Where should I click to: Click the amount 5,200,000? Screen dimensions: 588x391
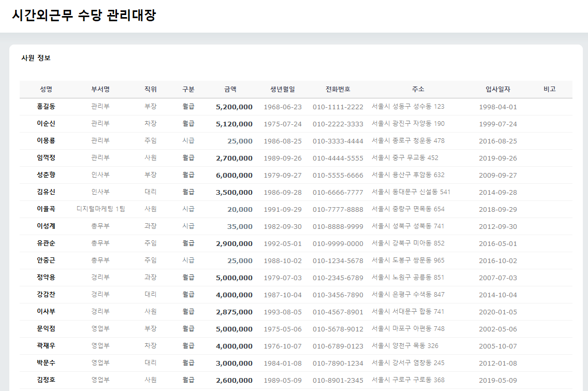click(234, 107)
